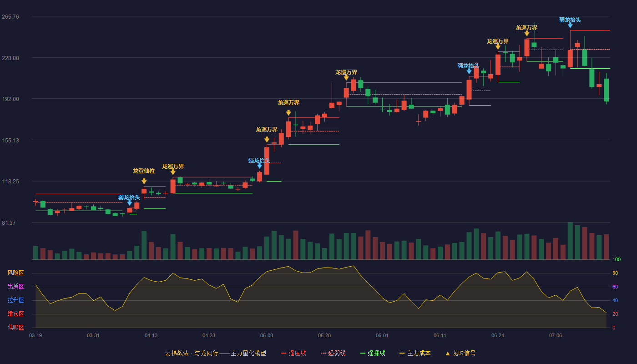Click the 05-20 date label
The image size is (637, 364).
pos(324,335)
